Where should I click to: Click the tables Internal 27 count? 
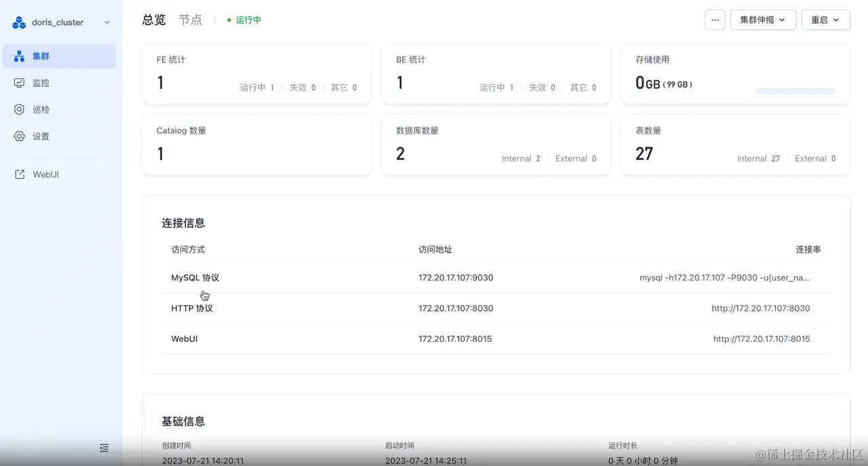(x=758, y=159)
